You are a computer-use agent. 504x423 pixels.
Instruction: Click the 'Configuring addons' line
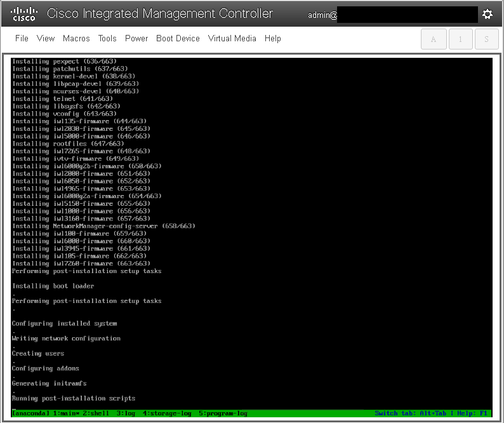click(45, 368)
